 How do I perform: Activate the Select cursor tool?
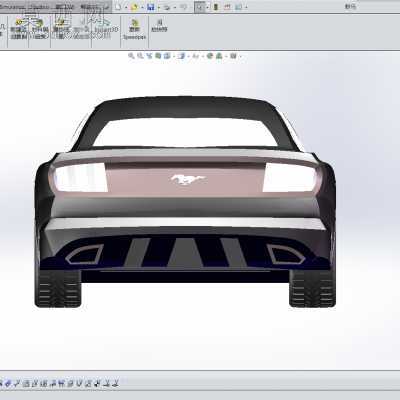(x=199, y=7)
